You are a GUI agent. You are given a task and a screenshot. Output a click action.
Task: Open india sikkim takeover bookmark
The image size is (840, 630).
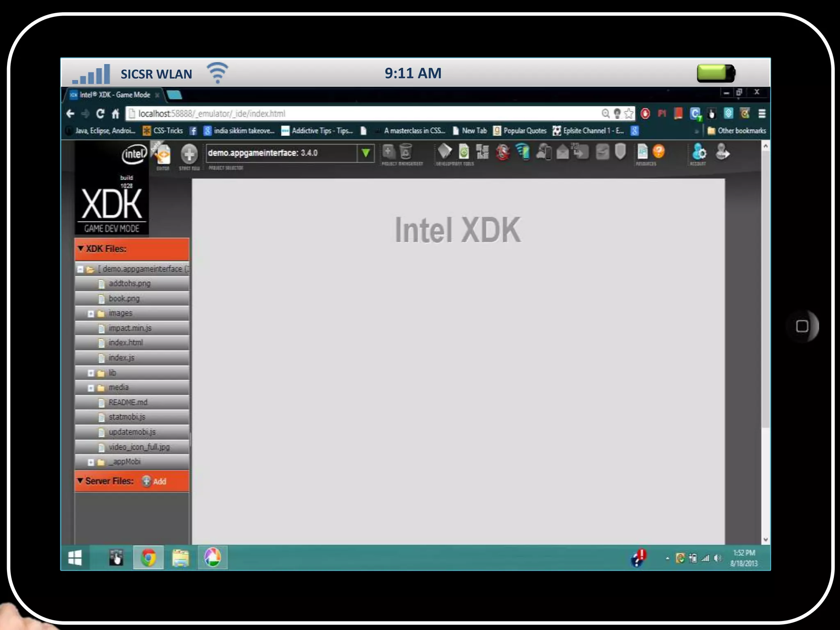(239, 131)
